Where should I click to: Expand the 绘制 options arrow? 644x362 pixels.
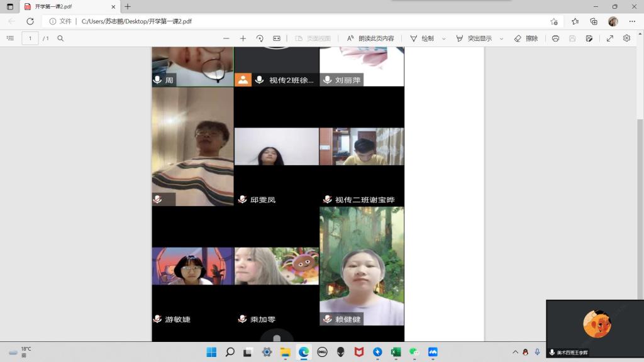point(444,38)
